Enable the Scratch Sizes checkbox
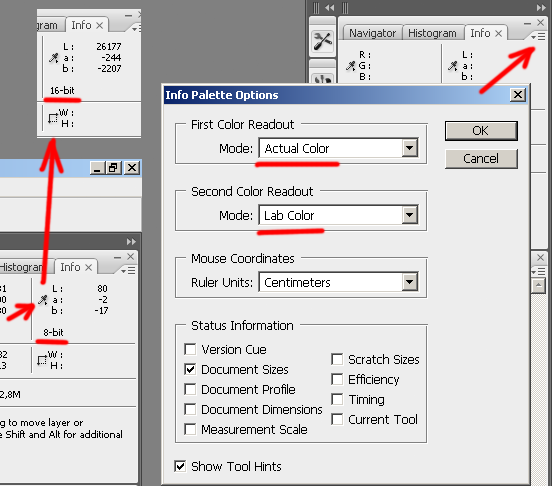 337,359
